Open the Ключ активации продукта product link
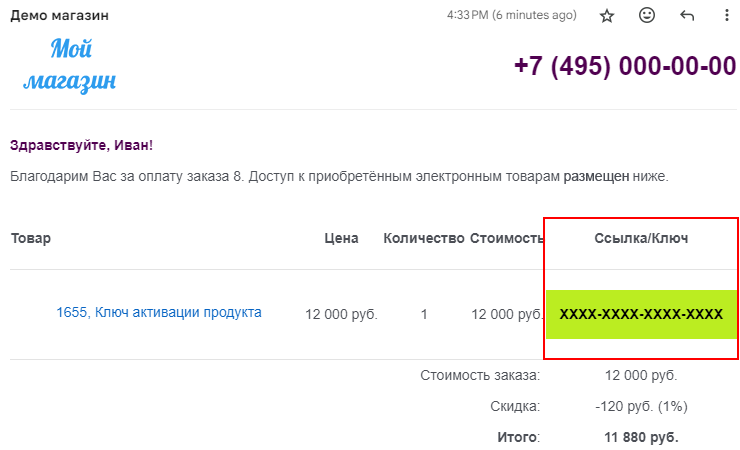Screen dimensions: 740x450 click(159, 312)
